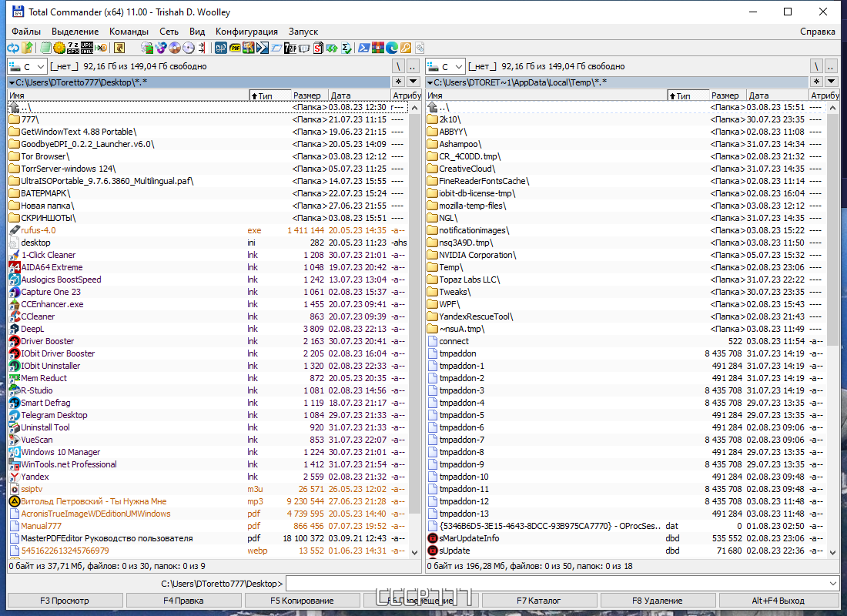Open the WinRAR icon in toolbar
This screenshot has height=616, width=847.
377,48
